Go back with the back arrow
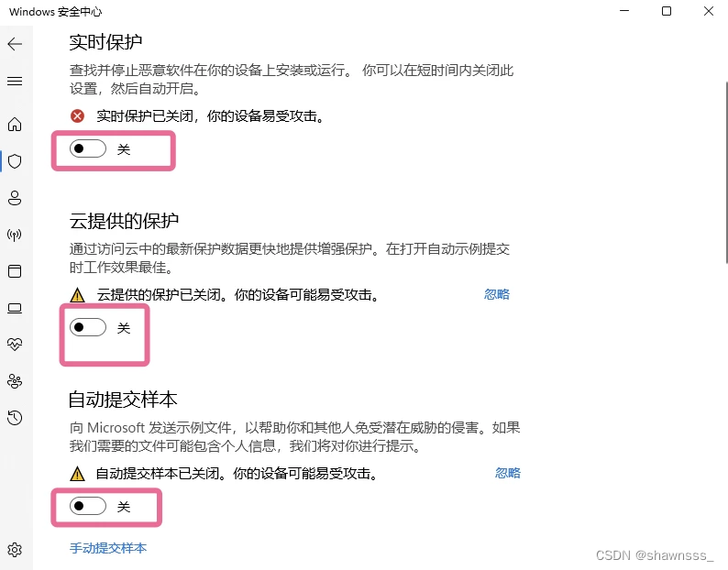The width and height of the screenshot is (728, 570). pos(15,44)
